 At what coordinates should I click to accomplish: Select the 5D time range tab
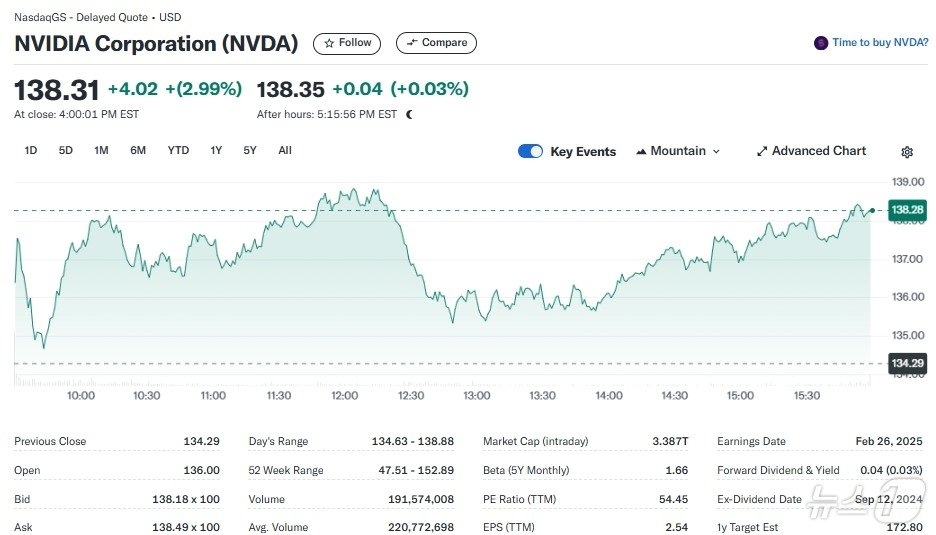pyautogui.click(x=66, y=150)
